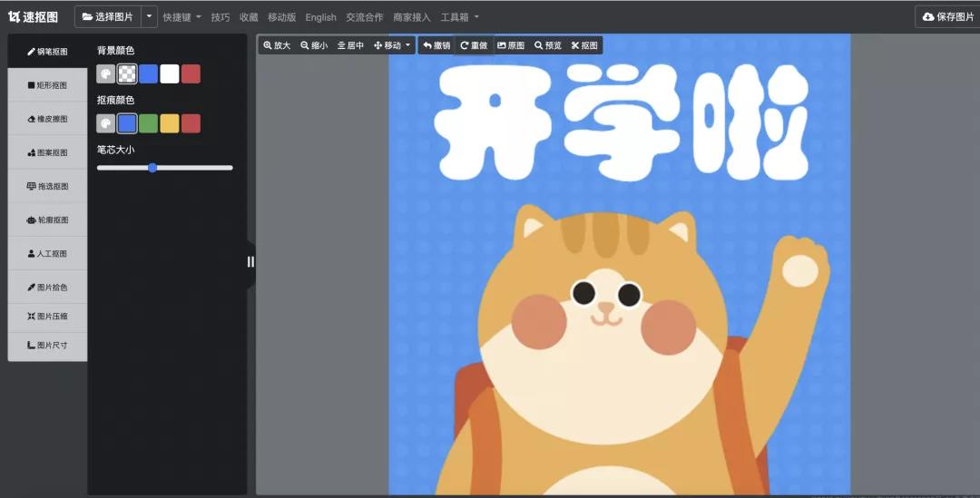The width and height of the screenshot is (980, 498).
Task: Click the 抠图 cutout button
Action: 584,45
